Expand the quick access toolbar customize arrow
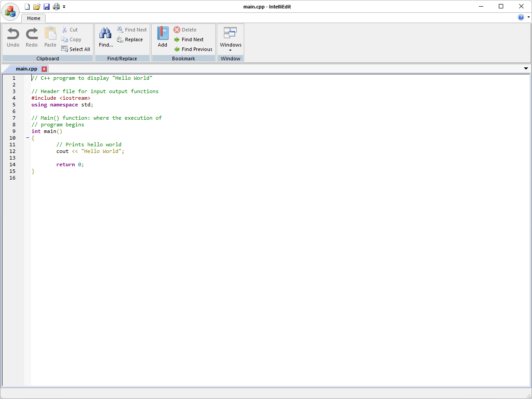This screenshot has width=532, height=399. point(64,7)
